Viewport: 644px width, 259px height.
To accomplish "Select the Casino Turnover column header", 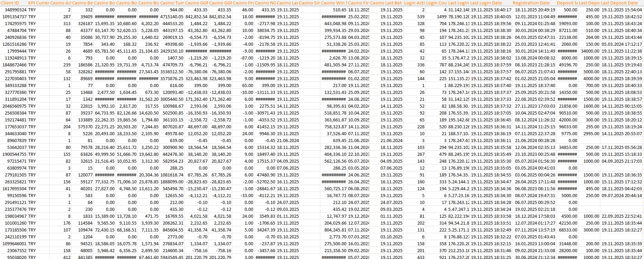I will tap(172, 3).
